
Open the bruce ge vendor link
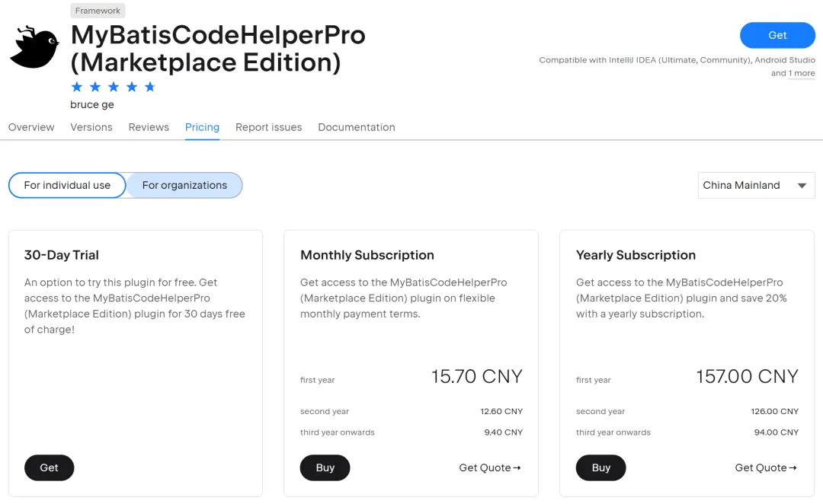[x=92, y=104]
